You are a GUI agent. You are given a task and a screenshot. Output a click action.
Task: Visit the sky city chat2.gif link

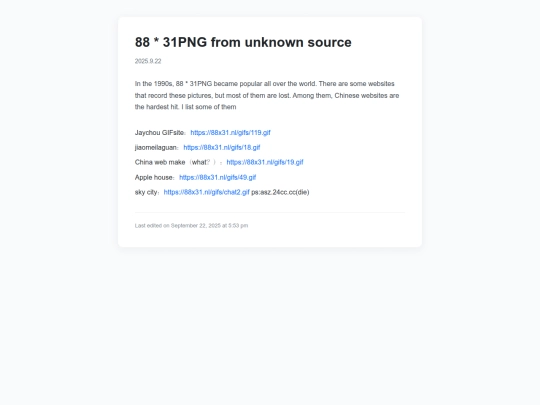pos(207,192)
